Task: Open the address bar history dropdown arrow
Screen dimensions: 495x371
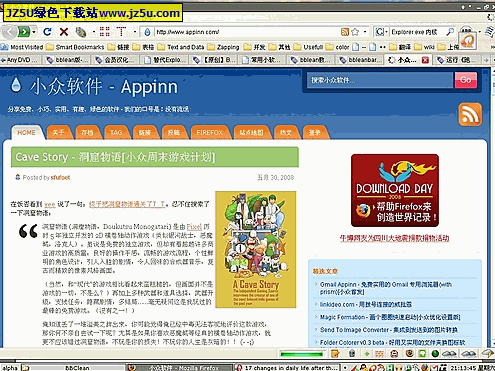Action: tap(365, 32)
